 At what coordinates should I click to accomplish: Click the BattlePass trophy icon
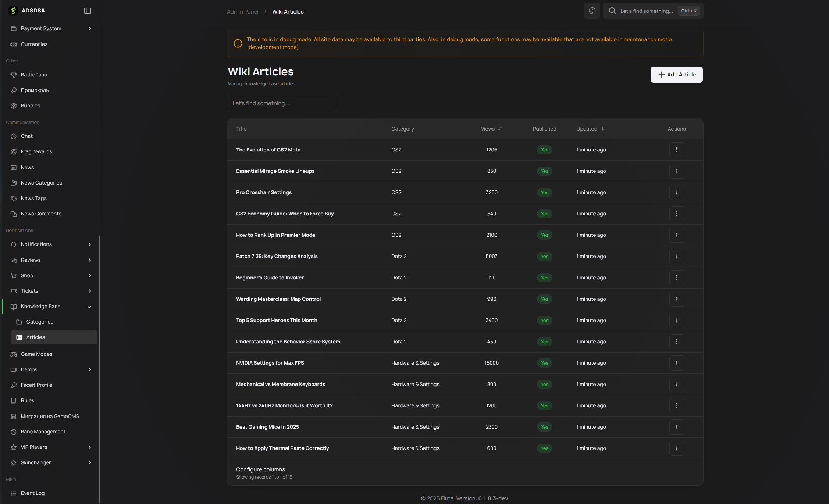14,75
